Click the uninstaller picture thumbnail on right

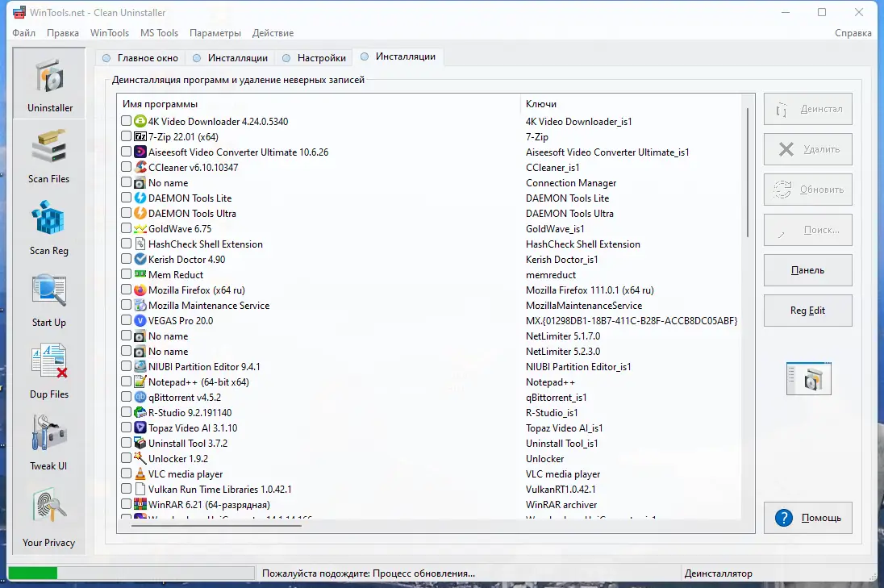(x=808, y=378)
